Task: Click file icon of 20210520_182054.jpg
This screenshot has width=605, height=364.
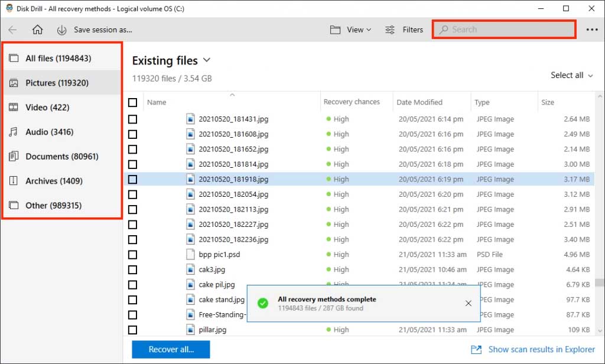Action: click(190, 194)
